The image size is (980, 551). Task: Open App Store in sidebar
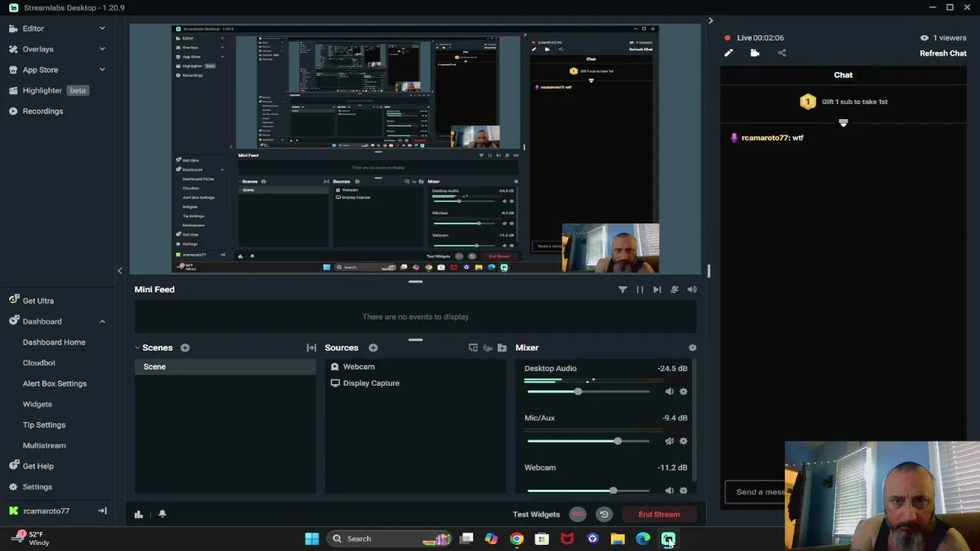tap(40, 70)
